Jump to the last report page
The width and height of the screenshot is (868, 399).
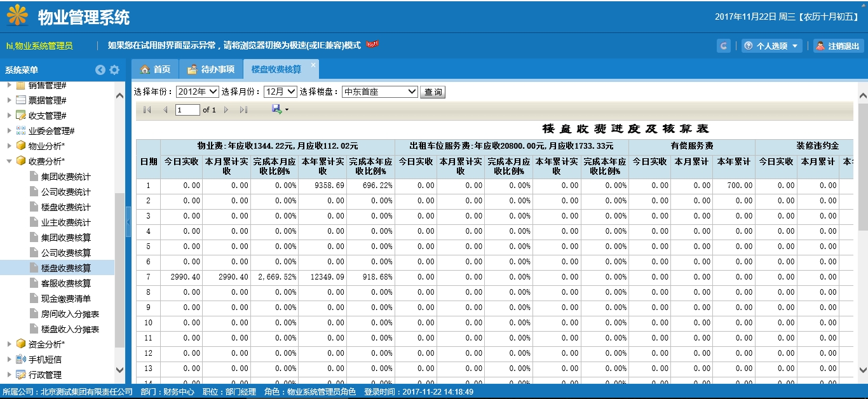(x=243, y=110)
